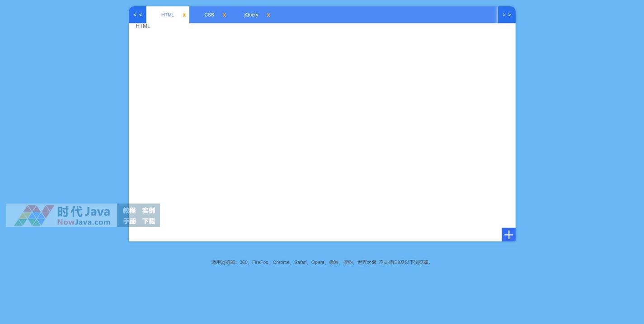Close the CSS tab with its orange x

pos(224,15)
